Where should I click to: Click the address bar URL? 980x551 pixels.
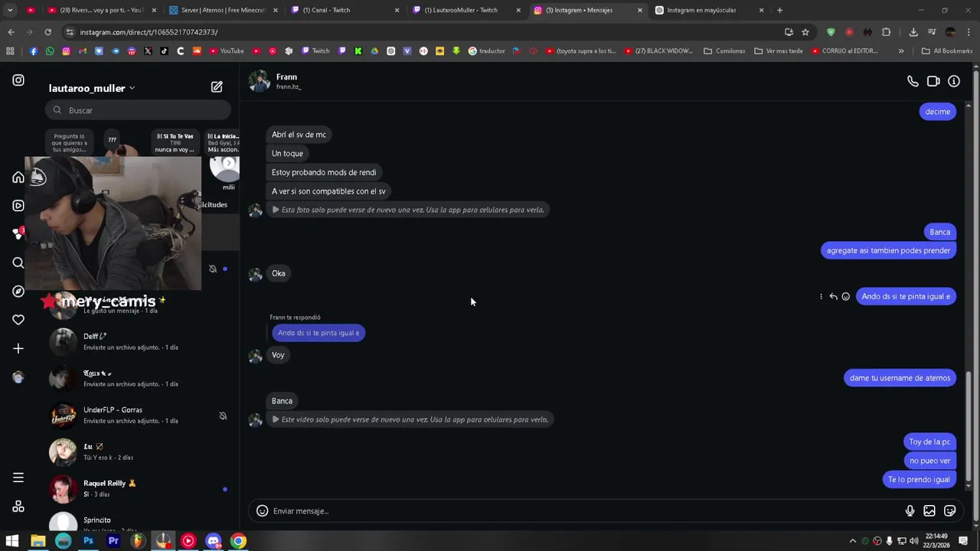click(x=149, y=32)
